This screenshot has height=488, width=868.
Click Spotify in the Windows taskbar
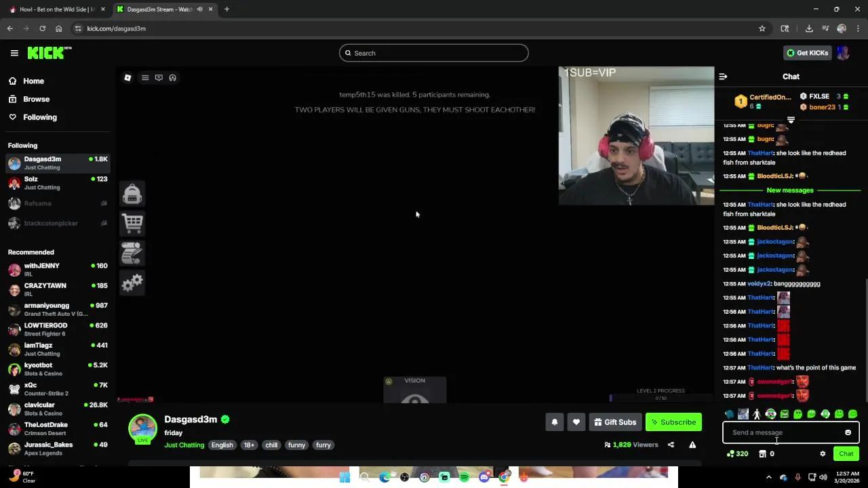pos(464,478)
